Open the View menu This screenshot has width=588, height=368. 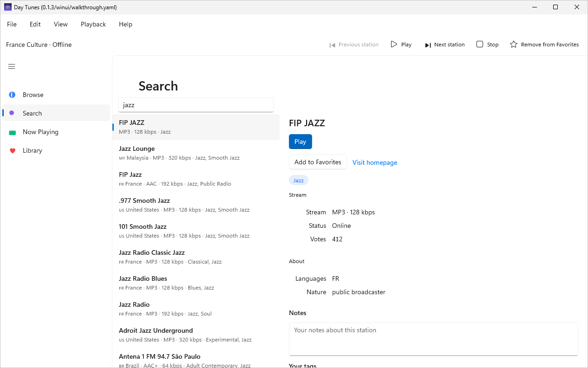(61, 24)
